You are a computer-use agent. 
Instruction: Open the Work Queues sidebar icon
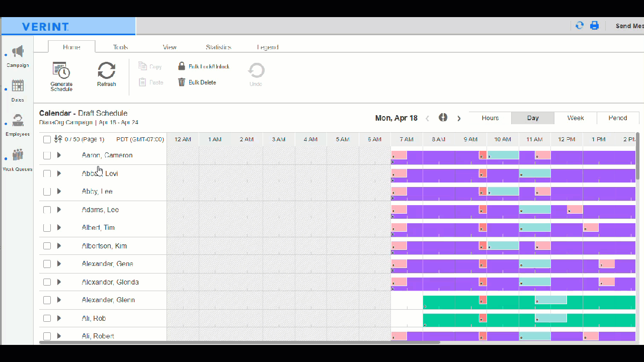pos(17,155)
